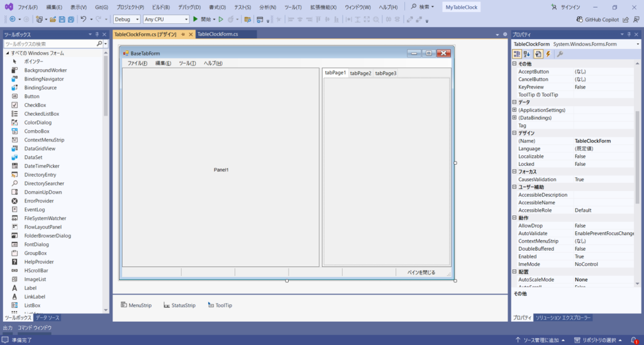Select the StatusStrip component in the tray
The height and width of the screenshot is (345, 644).
[179, 305]
